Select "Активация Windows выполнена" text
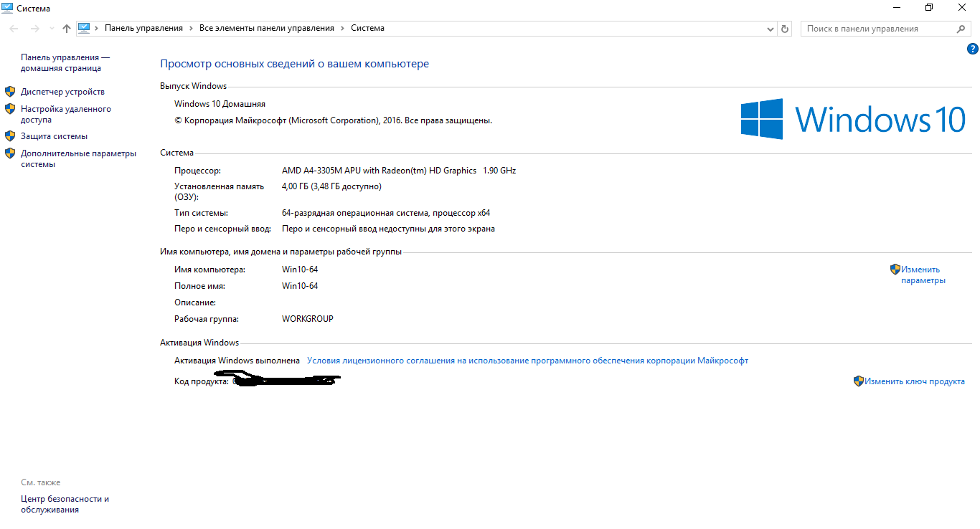Screen dimensions: 980x529 pos(237,361)
